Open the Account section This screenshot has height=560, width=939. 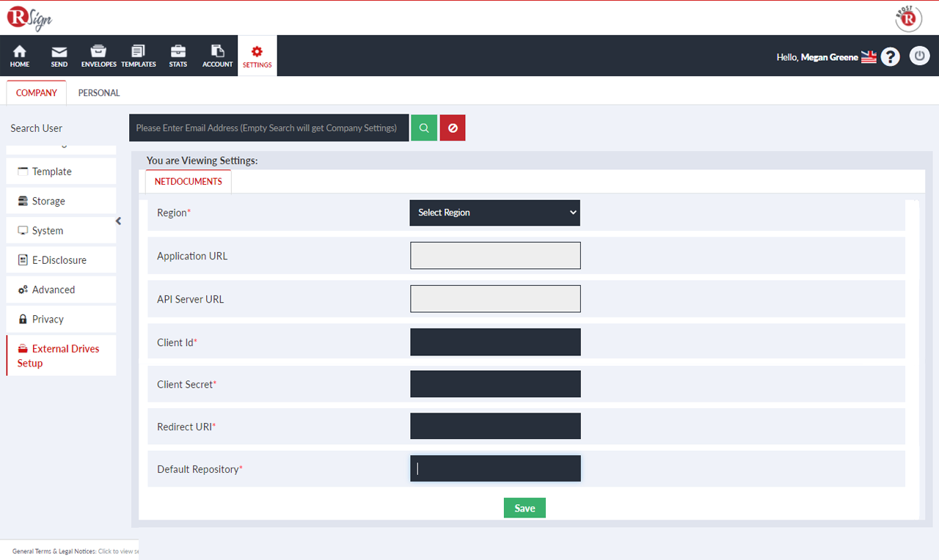click(217, 55)
